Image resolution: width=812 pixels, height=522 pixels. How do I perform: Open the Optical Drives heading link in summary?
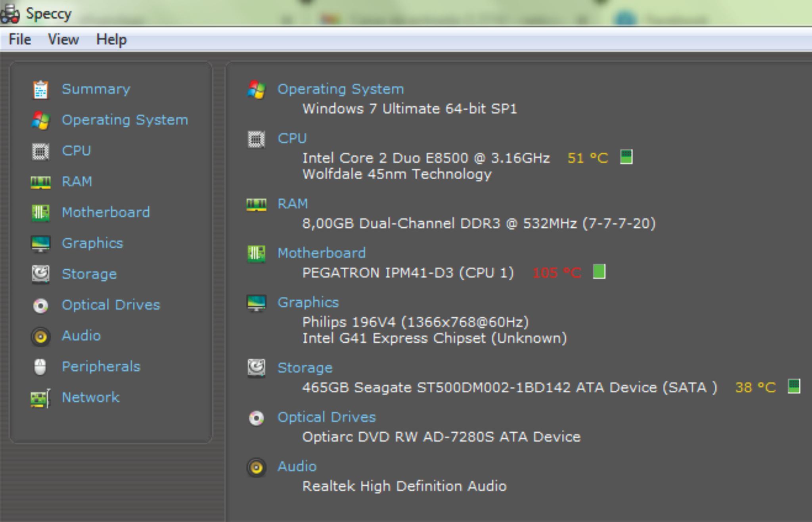pyautogui.click(x=327, y=417)
